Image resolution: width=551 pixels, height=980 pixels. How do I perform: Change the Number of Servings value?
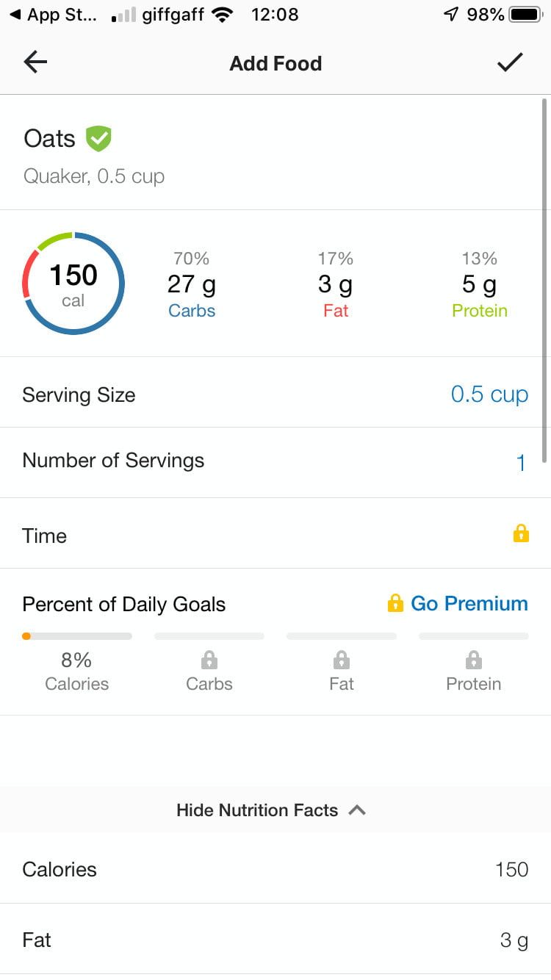click(x=520, y=463)
